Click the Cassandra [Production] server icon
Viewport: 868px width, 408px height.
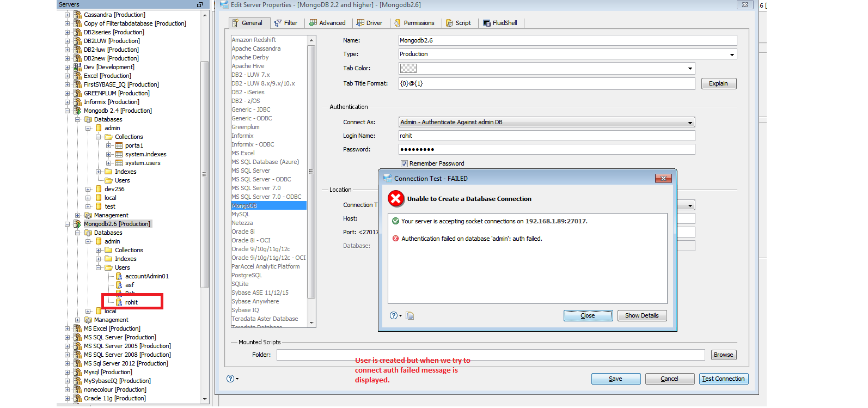(78, 15)
